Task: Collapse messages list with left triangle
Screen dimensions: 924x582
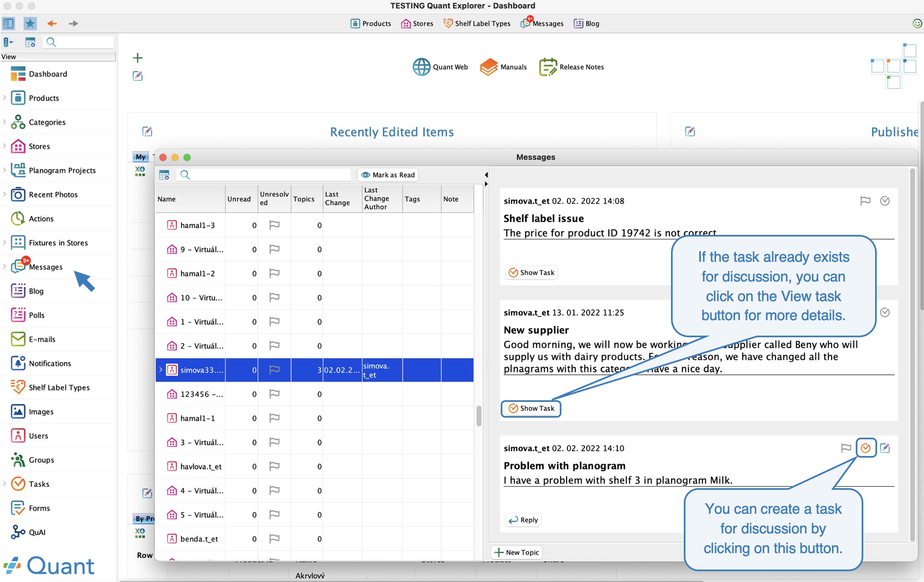Action: pyautogui.click(x=486, y=175)
